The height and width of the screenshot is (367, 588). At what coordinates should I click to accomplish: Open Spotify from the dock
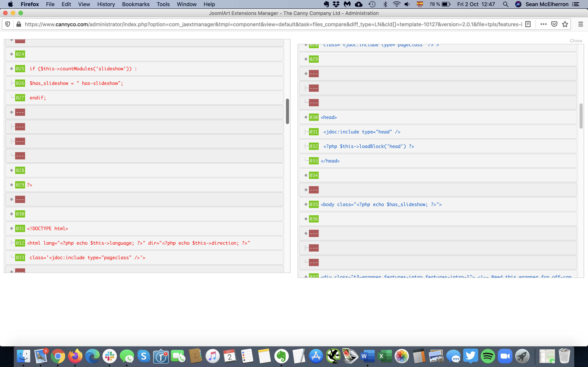(488, 356)
